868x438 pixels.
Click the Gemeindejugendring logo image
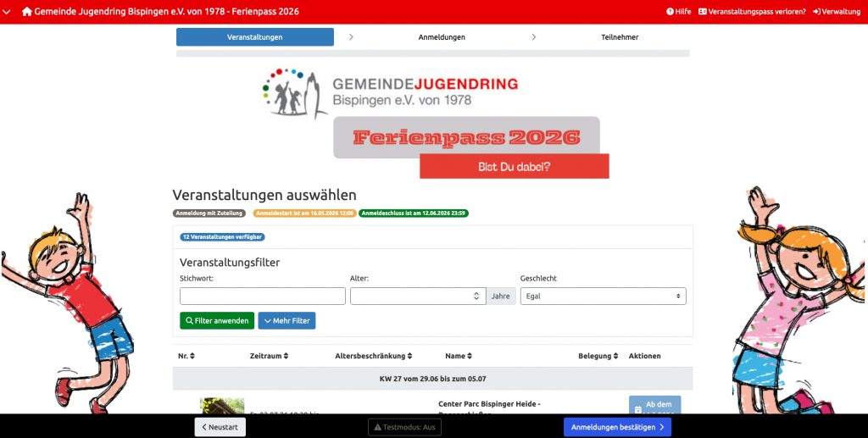(390, 92)
